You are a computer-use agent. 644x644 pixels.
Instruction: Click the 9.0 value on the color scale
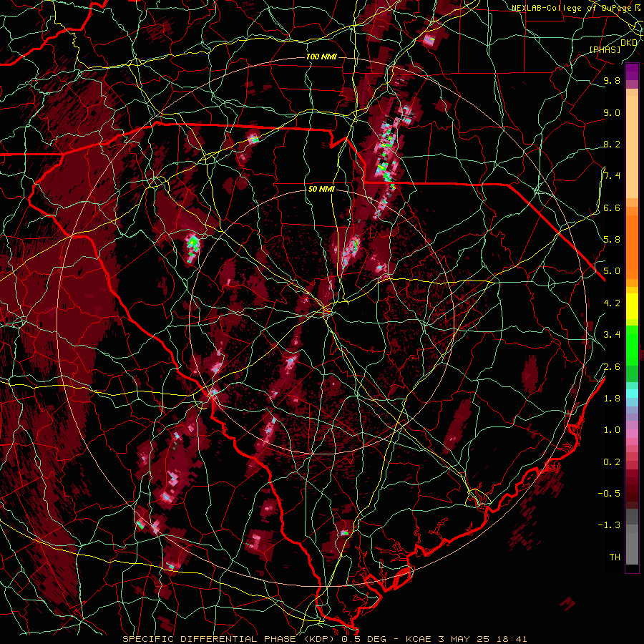coord(612,112)
